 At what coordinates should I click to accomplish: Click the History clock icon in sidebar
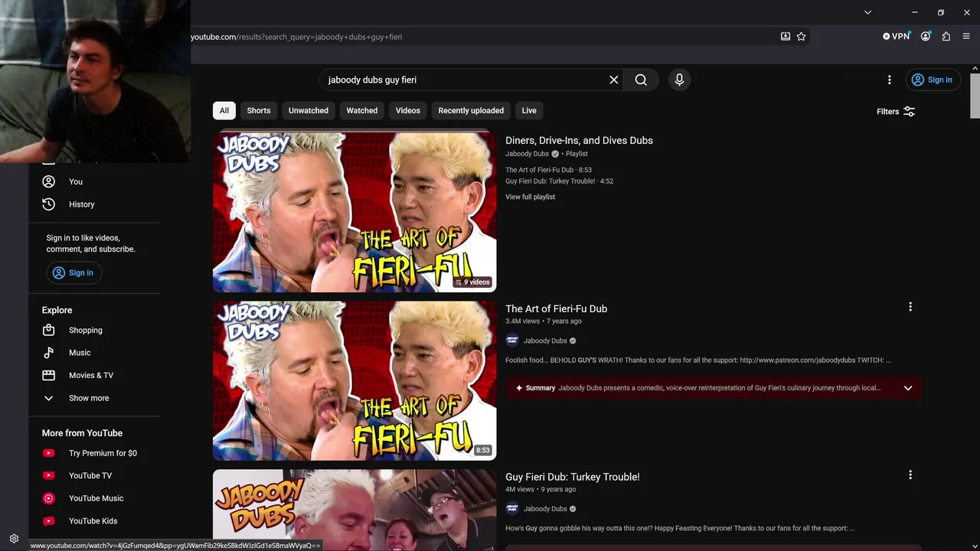click(48, 204)
